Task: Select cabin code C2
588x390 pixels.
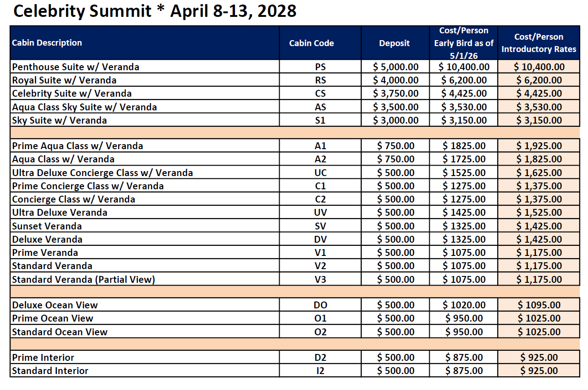Action: tap(320, 199)
